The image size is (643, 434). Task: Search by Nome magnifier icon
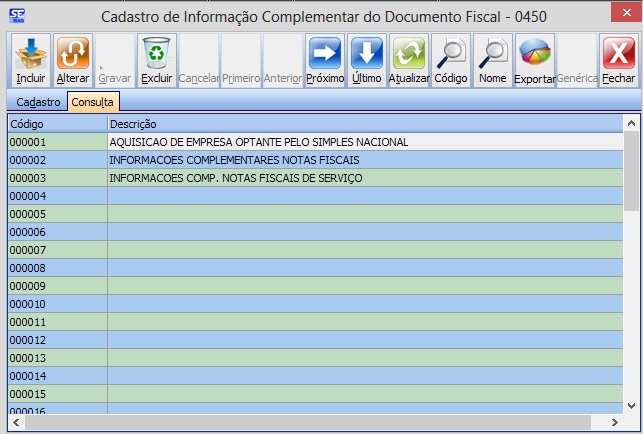tap(493, 59)
